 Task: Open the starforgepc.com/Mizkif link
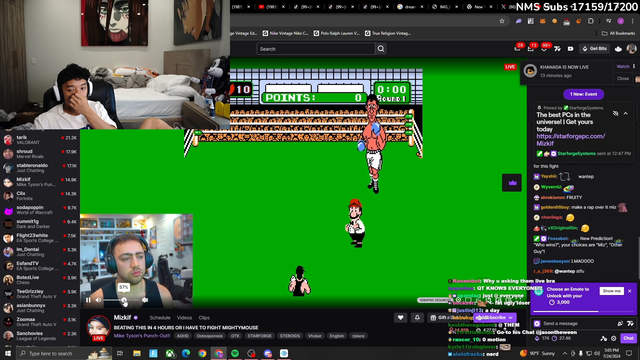[570, 140]
